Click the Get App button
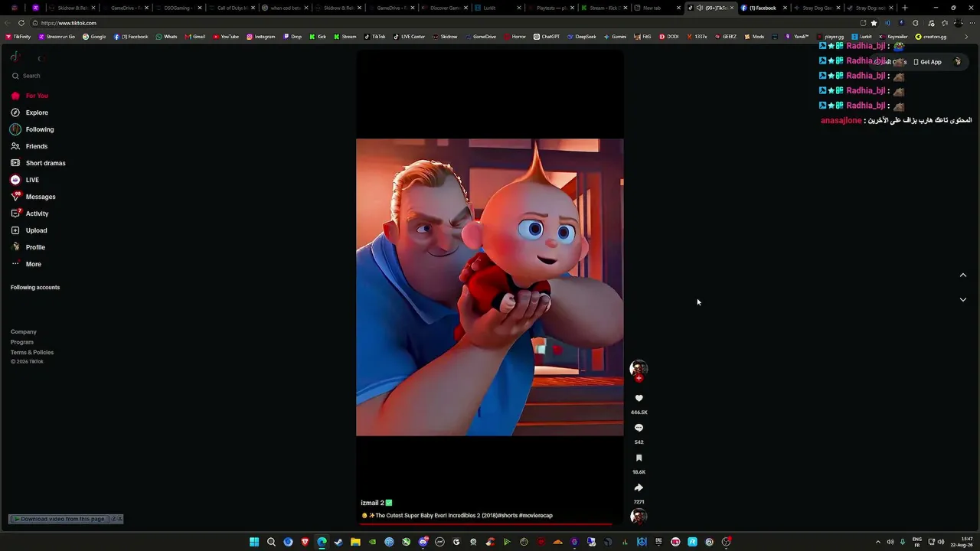This screenshot has width=980, height=551. click(x=927, y=62)
